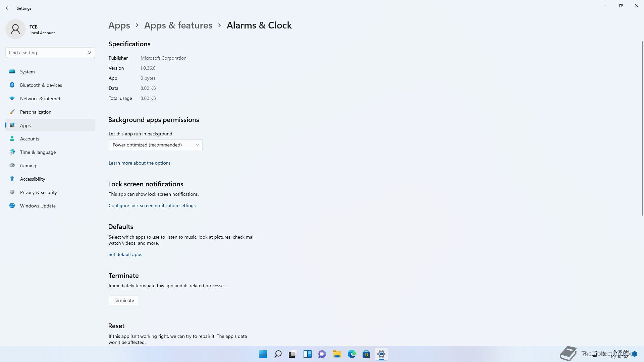Open Configure lock screen notification settings
Image resolution: width=644 pixels, height=362 pixels.
tap(152, 205)
